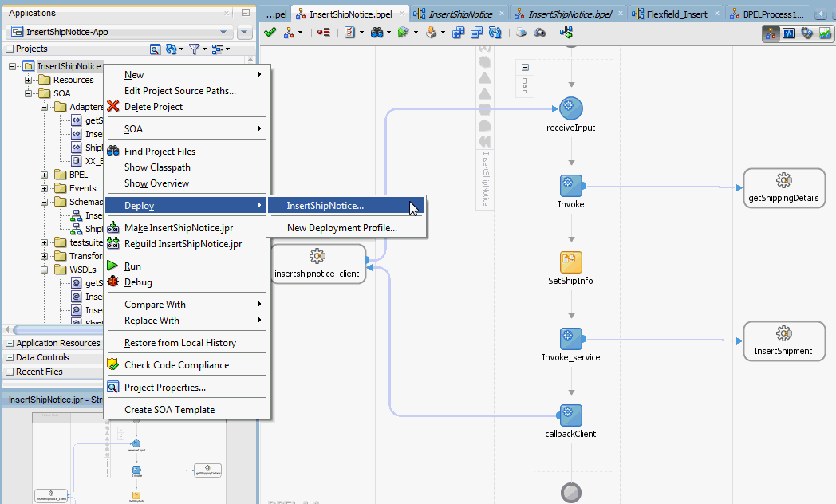836x504 pixels.
Task: Click the Invoke activity icon
Action: (571, 185)
